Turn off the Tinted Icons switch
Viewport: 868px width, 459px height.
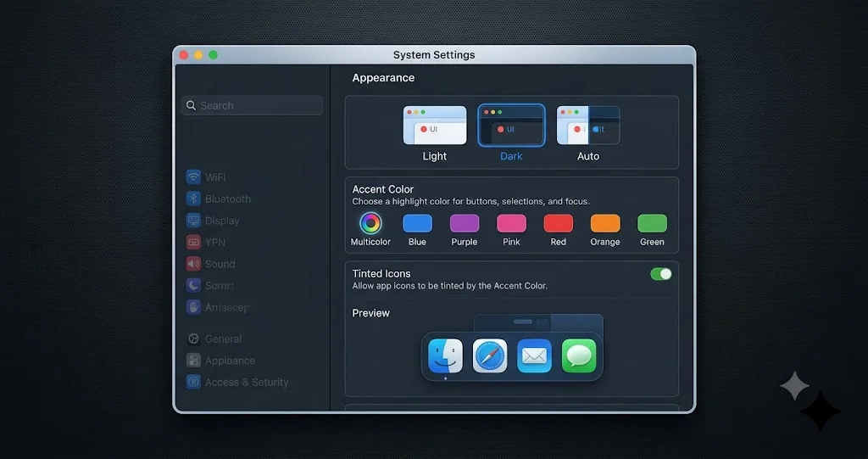[661, 274]
